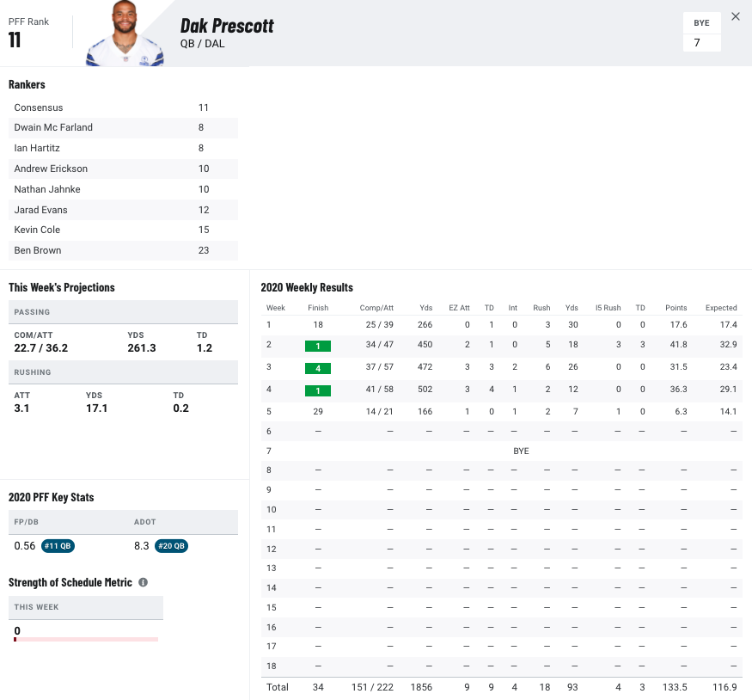Screen dimensions: 752x700
Task: Click the 2020 Weekly Results heading
Action: (x=307, y=287)
